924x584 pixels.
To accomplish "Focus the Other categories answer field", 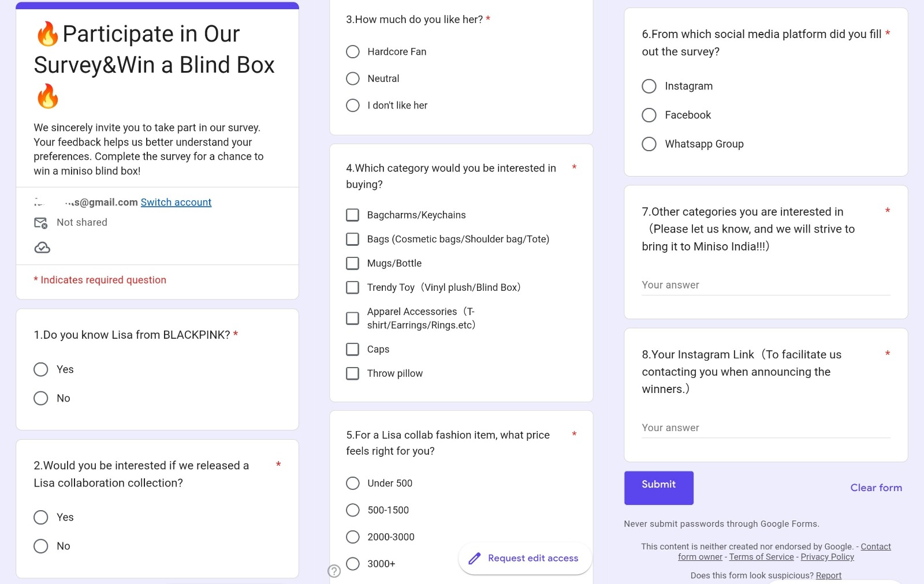I will [x=766, y=285].
